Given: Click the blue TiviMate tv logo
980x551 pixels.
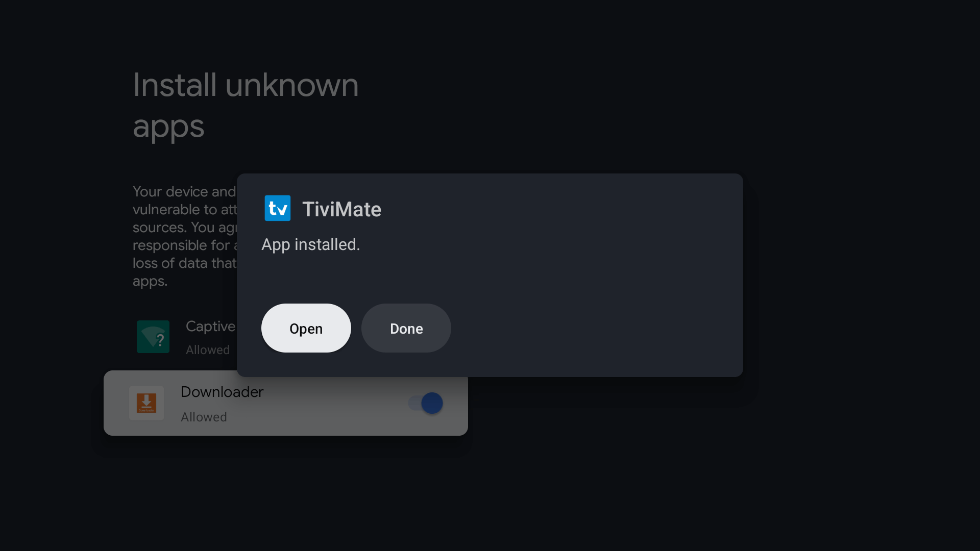Looking at the screenshot, I should [x=277, y=208].
